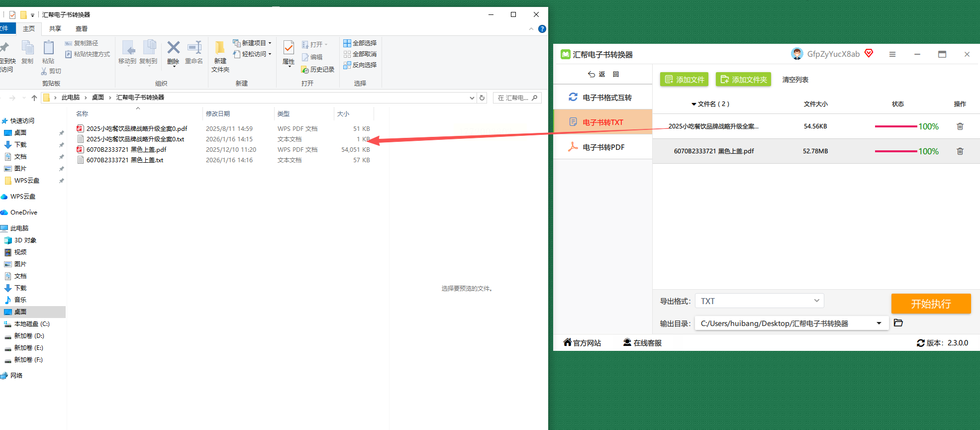Open 下载 under Quick access (快速访问)

(x=20, y=145)
